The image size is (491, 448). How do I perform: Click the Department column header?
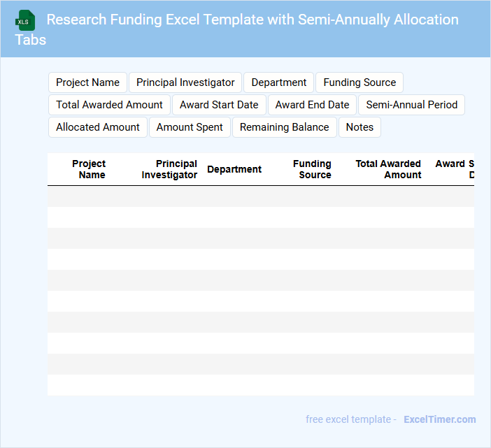234,169
